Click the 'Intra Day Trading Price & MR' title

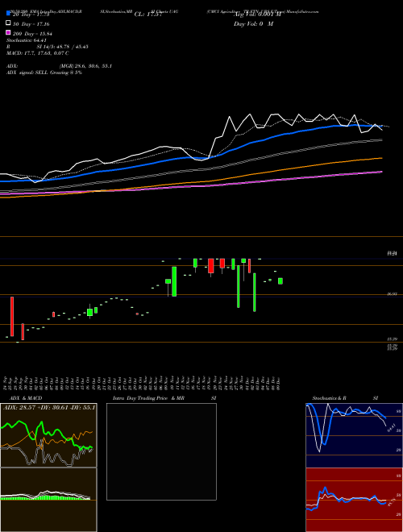148,398
